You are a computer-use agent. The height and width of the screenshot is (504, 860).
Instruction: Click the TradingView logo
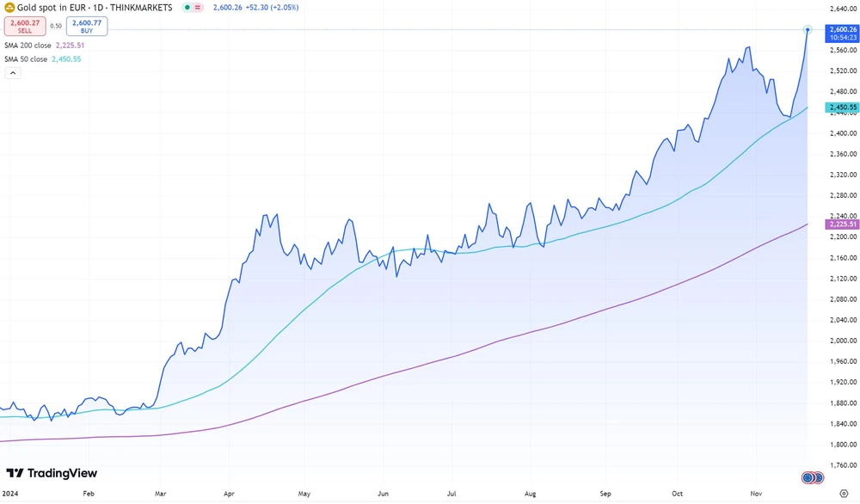point(52,473)
